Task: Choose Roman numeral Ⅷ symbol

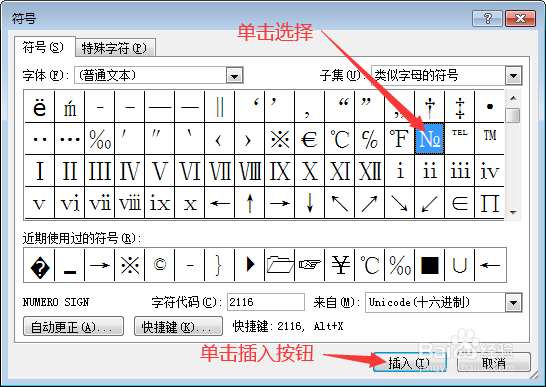Action: pos(249,171)
